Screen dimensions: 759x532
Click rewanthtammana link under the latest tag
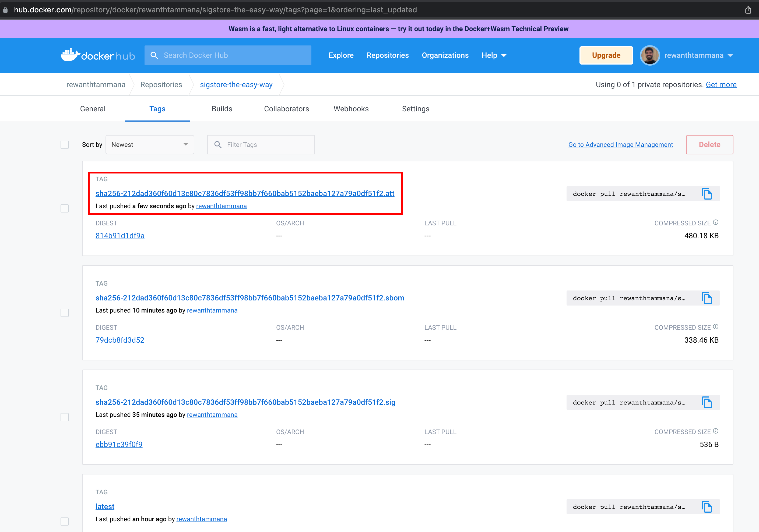(x=202, y=519)
